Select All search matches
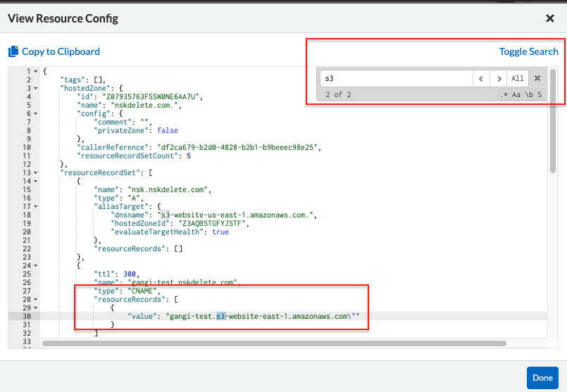567x392 pixels. click(x=518, y=79)
